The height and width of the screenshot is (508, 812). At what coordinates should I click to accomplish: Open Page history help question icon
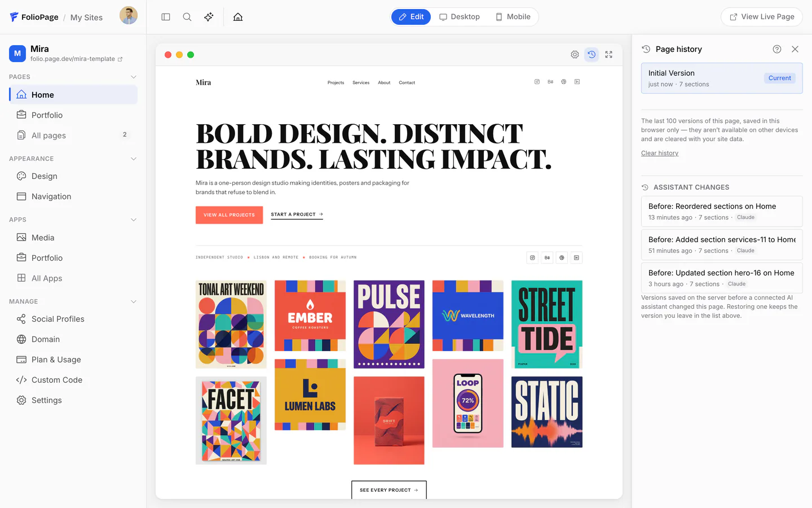coord(777,49)
